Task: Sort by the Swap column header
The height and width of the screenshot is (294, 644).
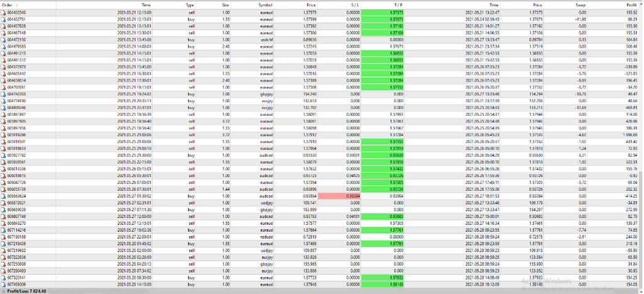Action: (x=580, y=5)
